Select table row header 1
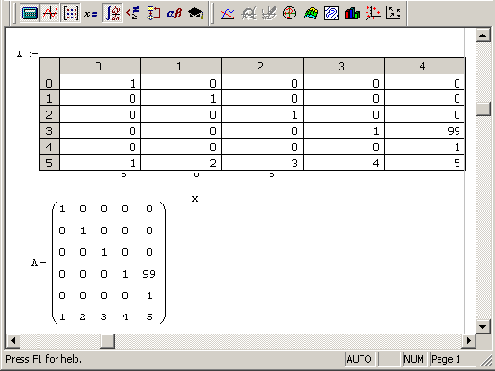495x371 pixels. (49, 98)
